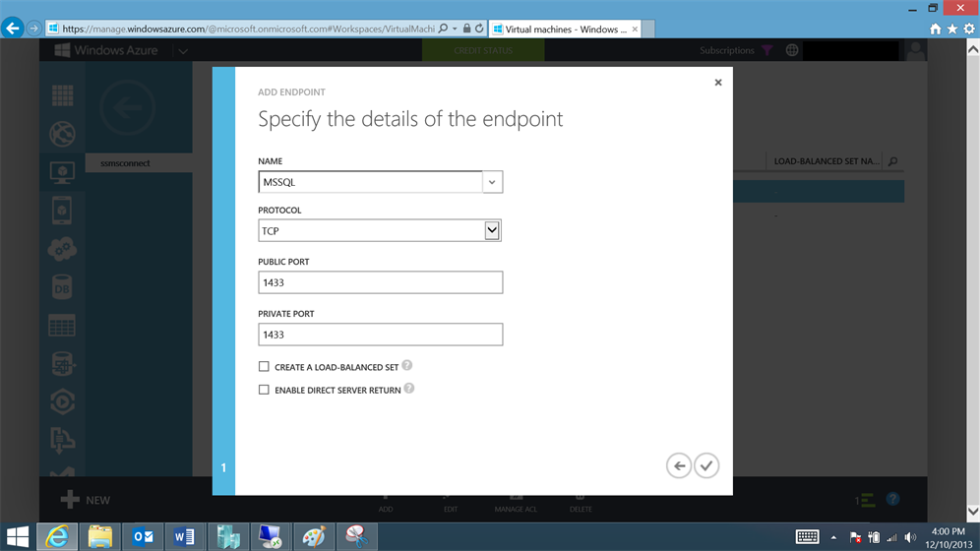Open File Explorer from the taskbar
The height and width of the screenshot is (551, 980).
click(100, 536)
